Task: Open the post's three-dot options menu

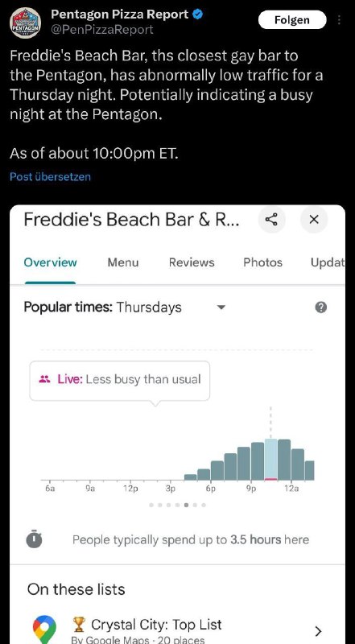Action: pyautogui.click(x=339, y=19)
